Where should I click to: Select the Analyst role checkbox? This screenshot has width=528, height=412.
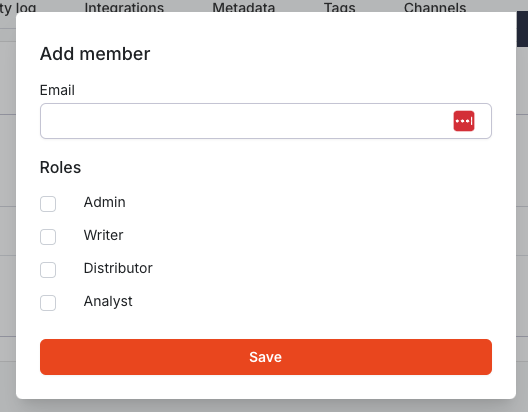click(48, 303)
